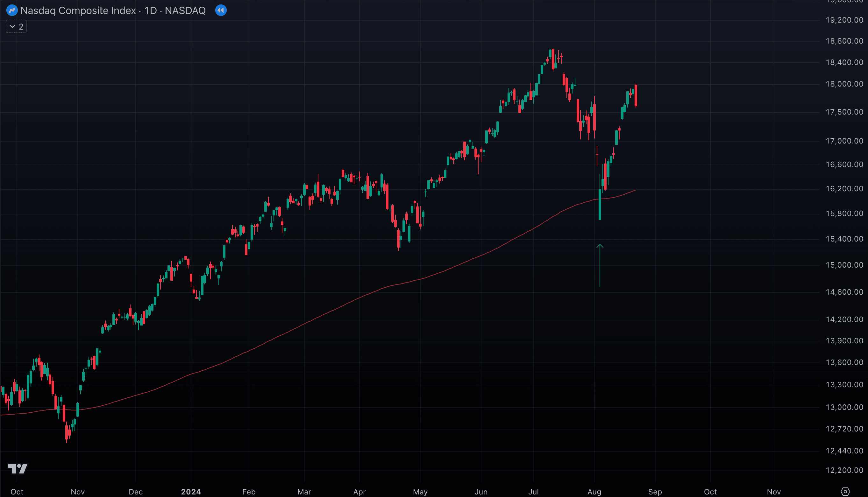This screenshot has width=868, height=497.
Task: Click the 1D interval in chart title
Action: click(x=150, y=10)
